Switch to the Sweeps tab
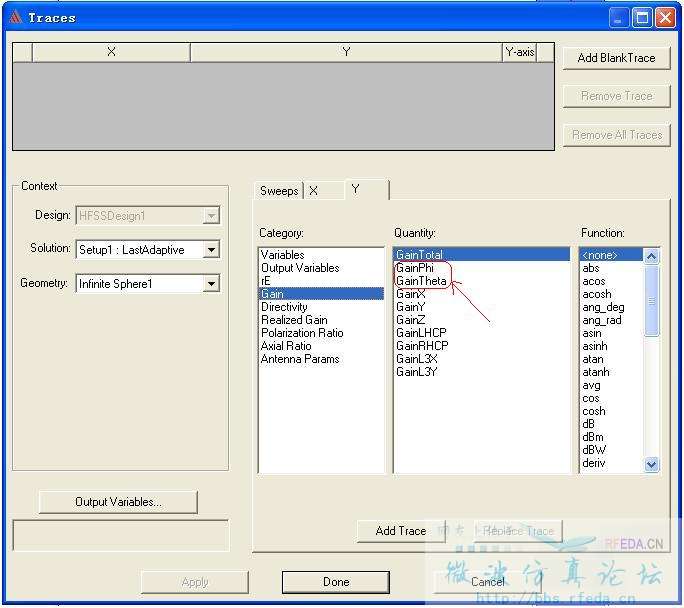The width and height of the screenshot is (684, 608). click(279, 191)
